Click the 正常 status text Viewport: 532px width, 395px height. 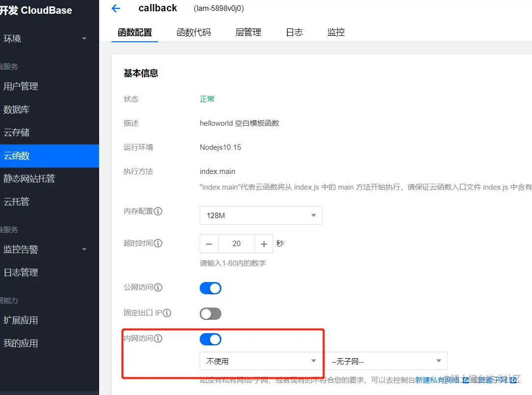click(x=207, y=99)
